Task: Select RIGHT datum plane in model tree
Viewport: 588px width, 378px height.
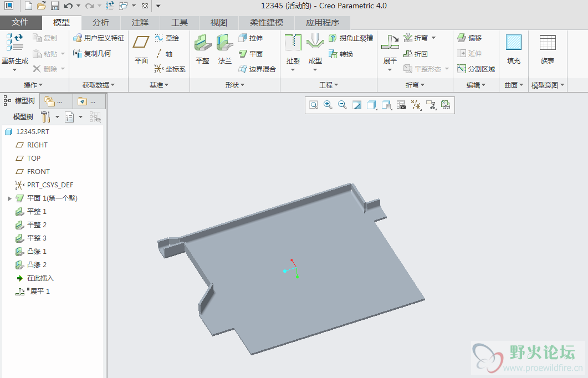Action: pos(32,145)
